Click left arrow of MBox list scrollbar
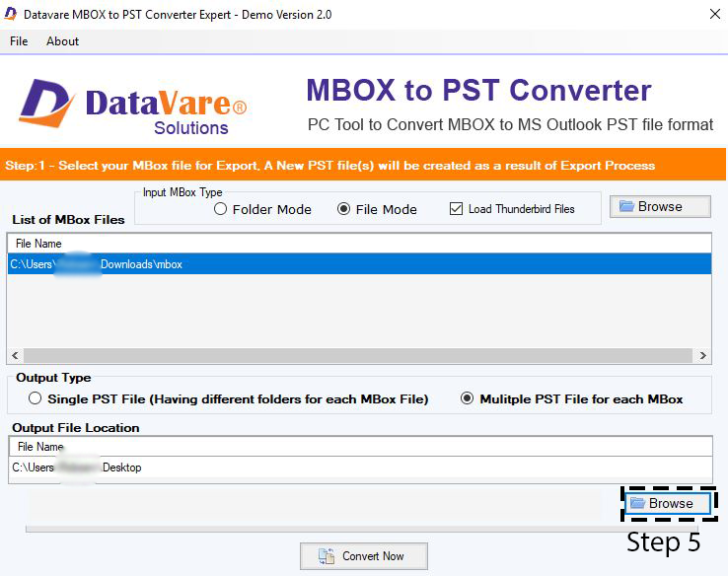728x576 pixels. coord(16,355)
